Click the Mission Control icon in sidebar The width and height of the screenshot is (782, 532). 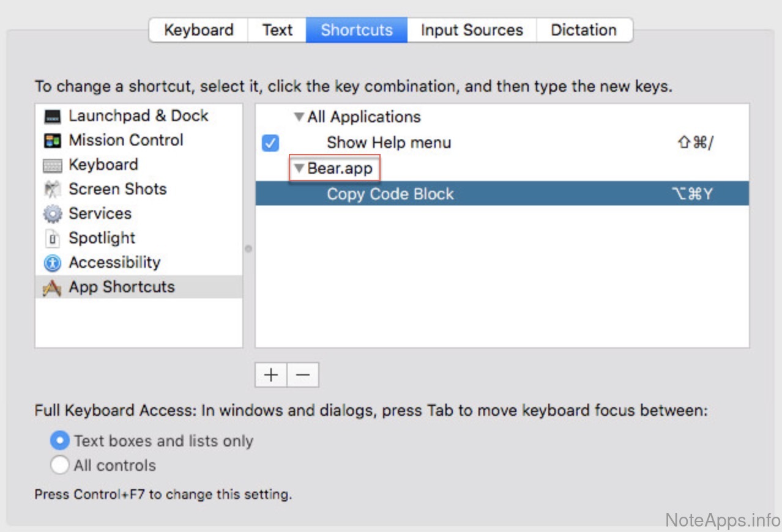[x=53, y=141]
